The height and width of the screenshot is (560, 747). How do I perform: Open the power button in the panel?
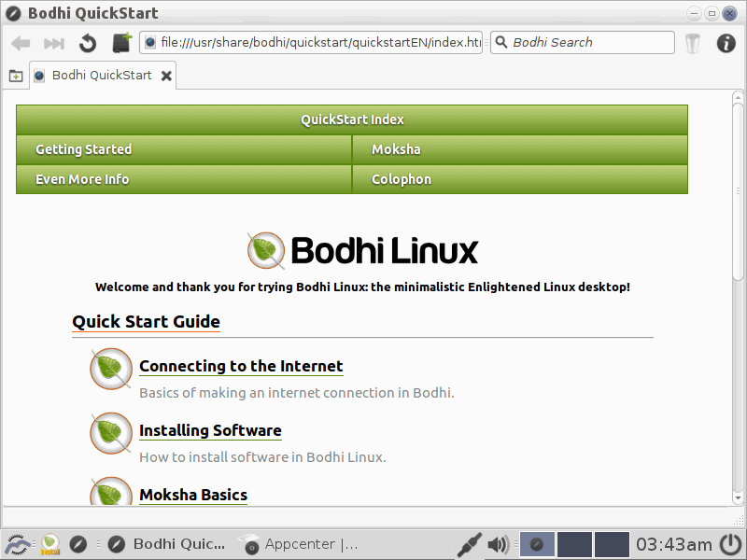pos(730,544)
